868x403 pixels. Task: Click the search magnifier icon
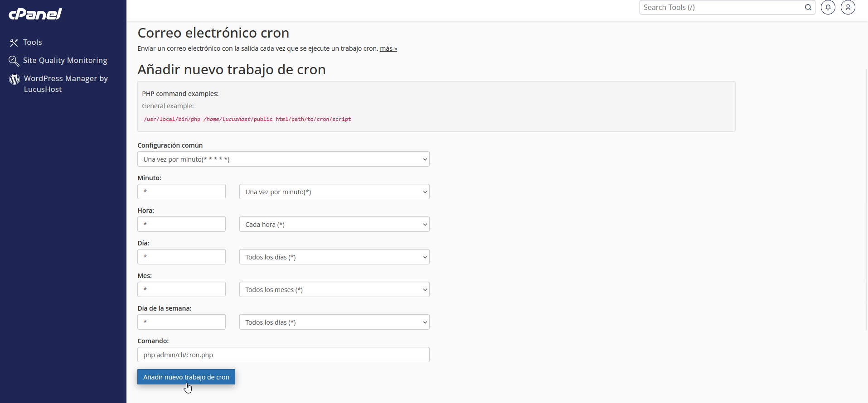tap(808, 7)
